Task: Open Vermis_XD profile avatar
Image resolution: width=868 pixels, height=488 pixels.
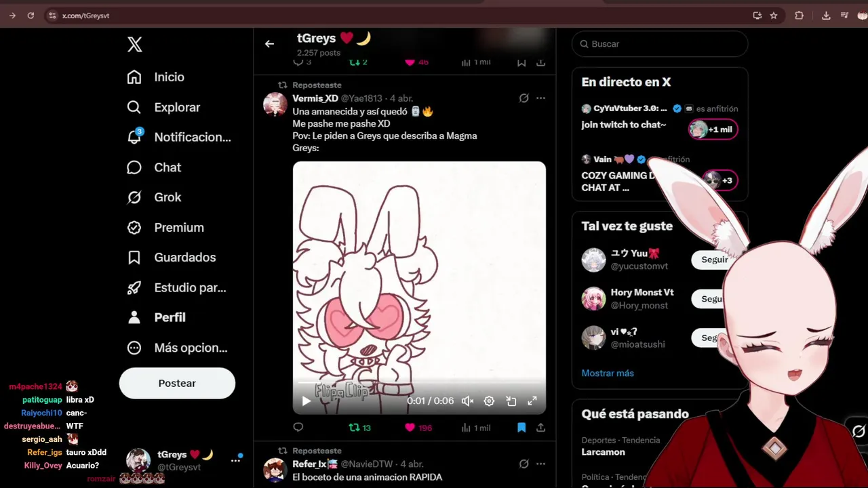Action: click(275, 105)
